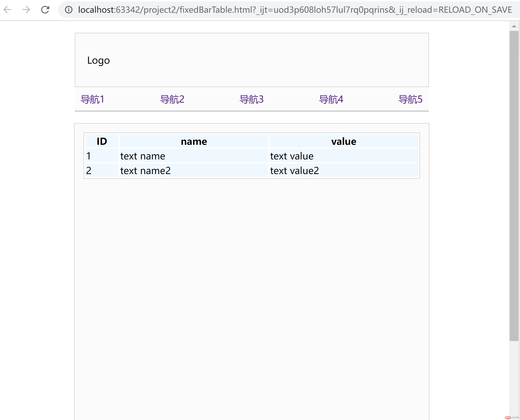
Task: Focus the address bar URL text
Action: pos(295,10)
